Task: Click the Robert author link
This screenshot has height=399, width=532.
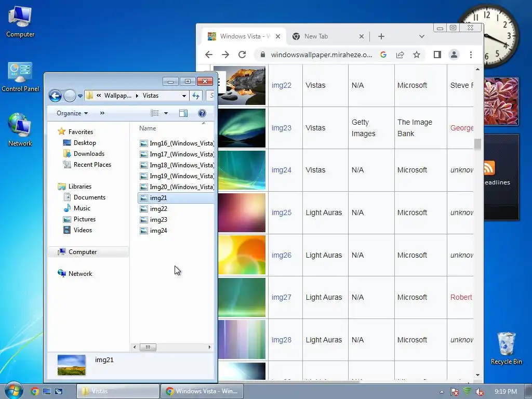Action: (x=461, y=297)
